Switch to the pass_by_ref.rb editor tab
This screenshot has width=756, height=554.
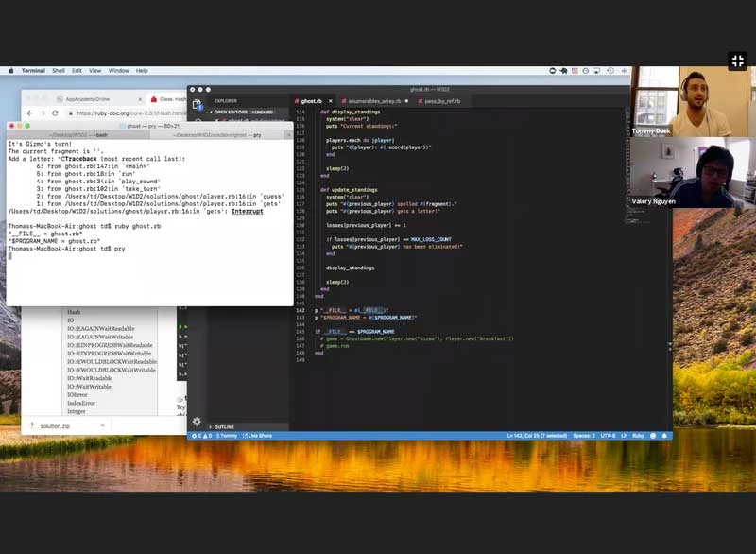pos(440,100)
